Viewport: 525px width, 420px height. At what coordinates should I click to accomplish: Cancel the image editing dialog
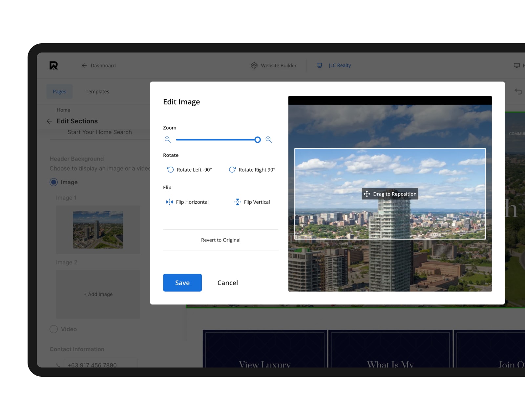coord(227,283)
